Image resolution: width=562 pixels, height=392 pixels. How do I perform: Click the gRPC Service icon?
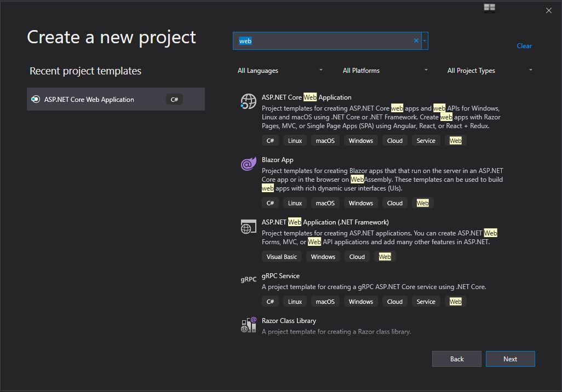248,279
